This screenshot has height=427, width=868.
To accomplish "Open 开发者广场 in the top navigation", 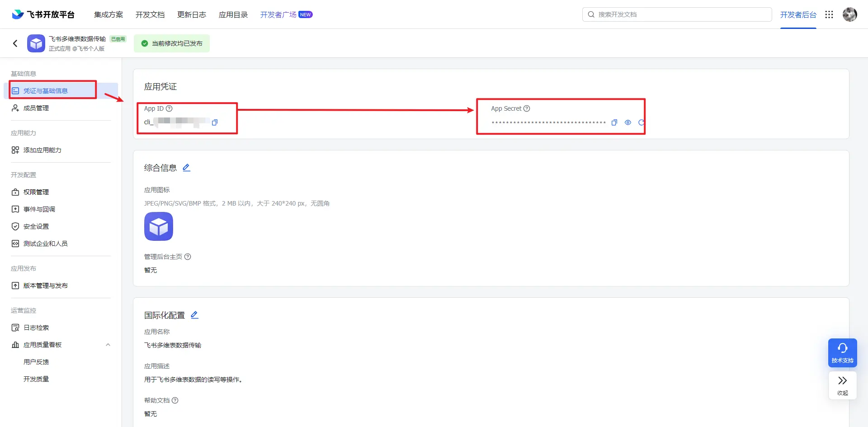I will click(x=278, y=14).
